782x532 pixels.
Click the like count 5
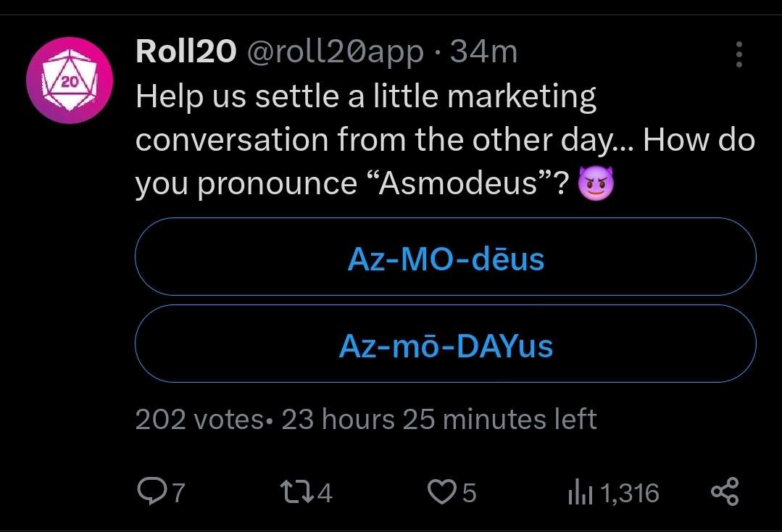click(x=469, y=494)
